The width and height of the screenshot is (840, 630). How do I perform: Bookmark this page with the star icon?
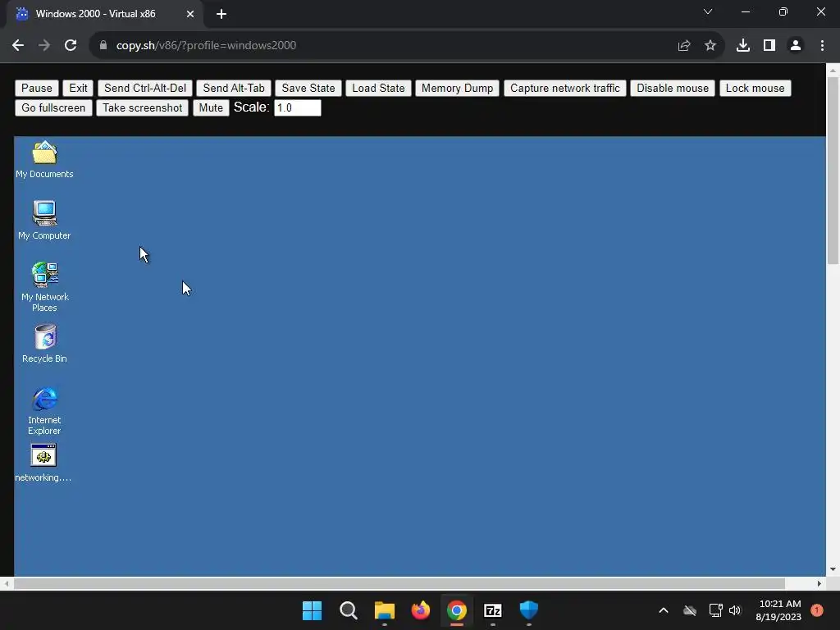pyautogui.click(x=710, y=45)
